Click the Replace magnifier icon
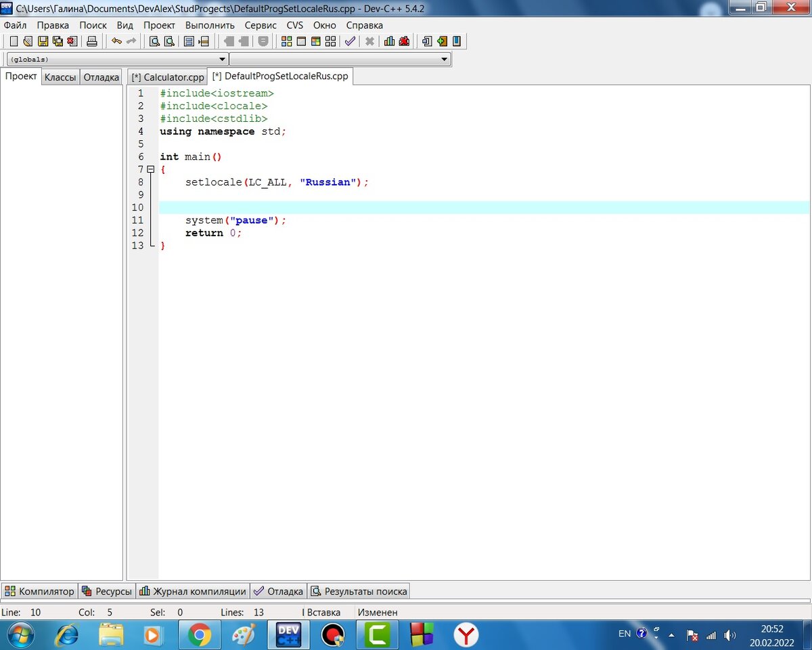The image size is (812, 650). pyautogui.click(x=169, y=41)
